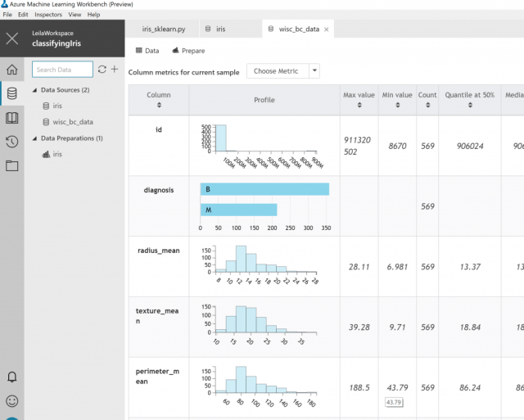This screenshot has height=420, width=524.
Task: Open the Edit menu
Action: (x=23, y=15)
